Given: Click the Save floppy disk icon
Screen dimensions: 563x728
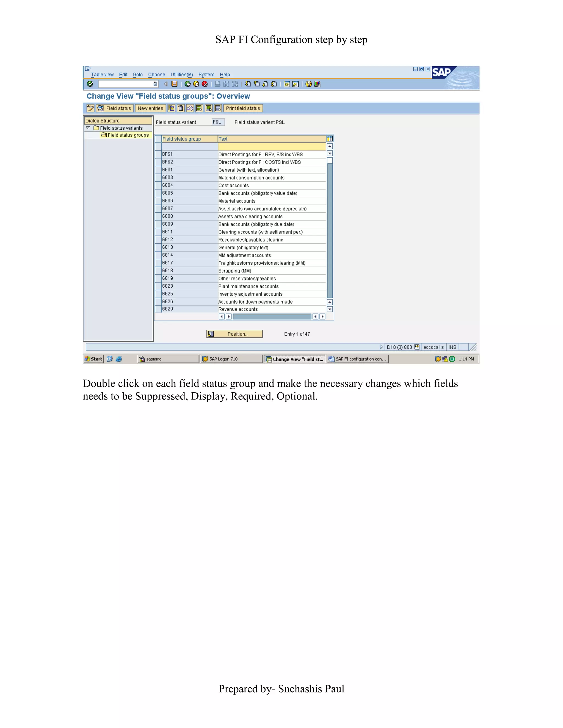Looking at the screenshot, I should 174,84.
